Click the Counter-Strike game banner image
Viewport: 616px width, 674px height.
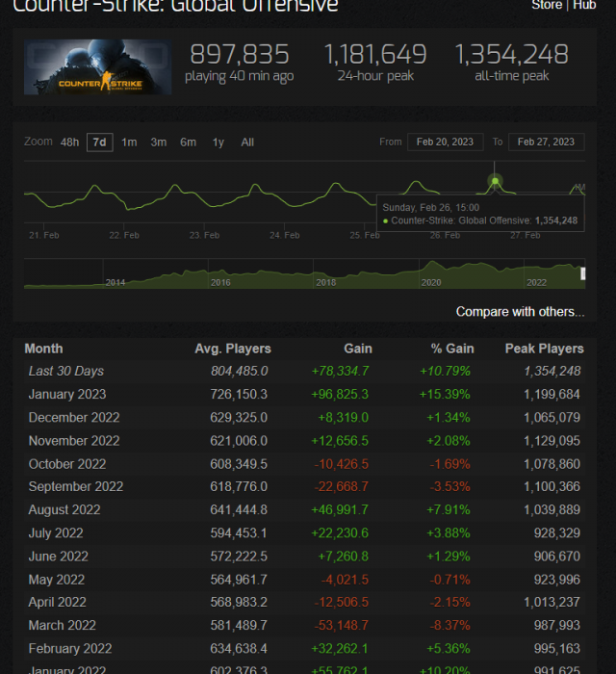coord(97,67)
